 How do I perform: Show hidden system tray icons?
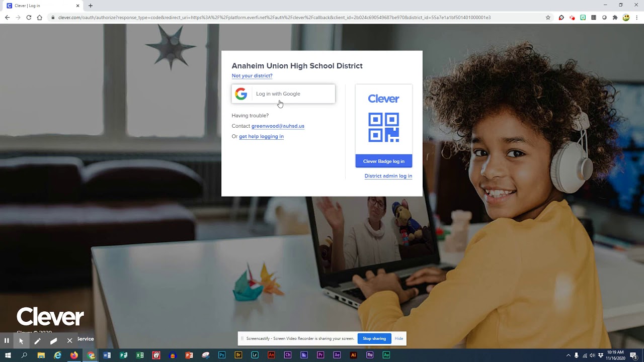coord(568,355)
